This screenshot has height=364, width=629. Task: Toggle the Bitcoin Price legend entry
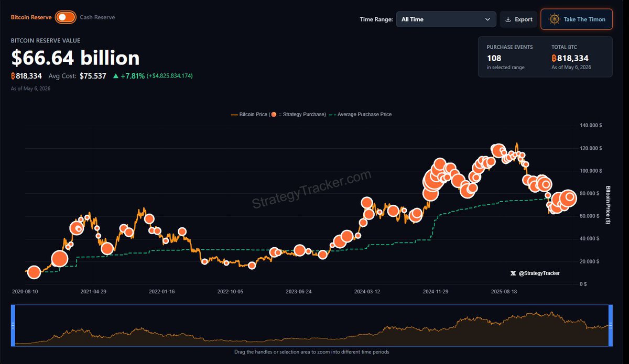[x=278, y=114]
